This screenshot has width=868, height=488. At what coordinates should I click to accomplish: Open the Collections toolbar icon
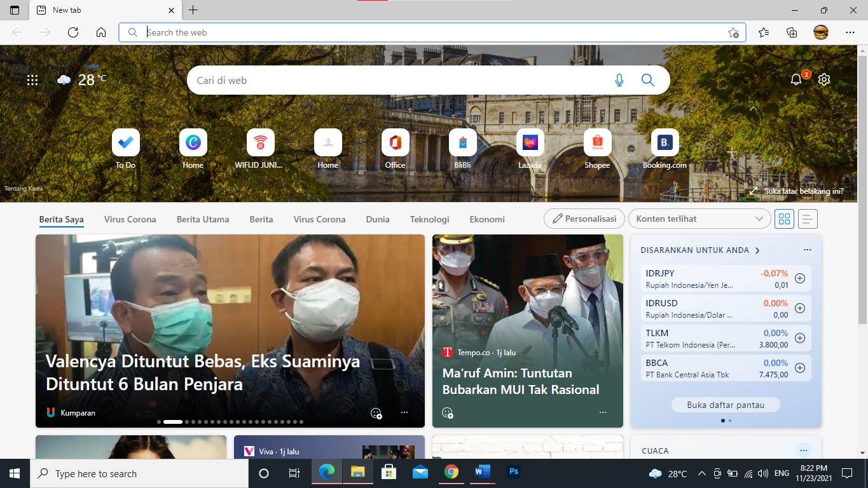792,32
